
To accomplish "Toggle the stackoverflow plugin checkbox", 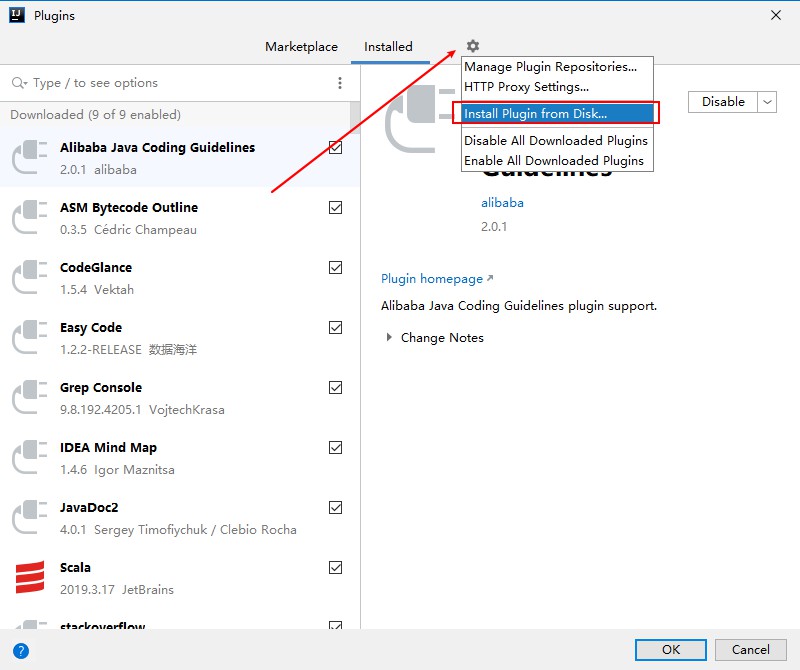I will pos(335,625).
